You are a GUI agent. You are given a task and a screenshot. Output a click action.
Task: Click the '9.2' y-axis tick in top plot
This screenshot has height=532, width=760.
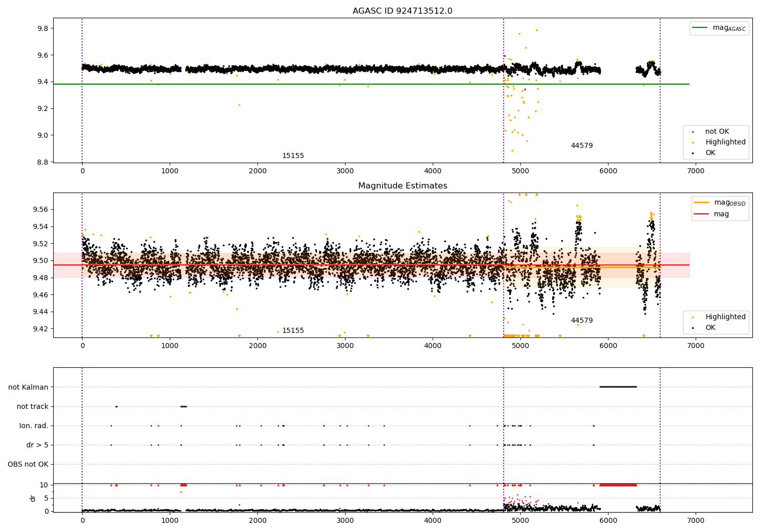point(43,109)
